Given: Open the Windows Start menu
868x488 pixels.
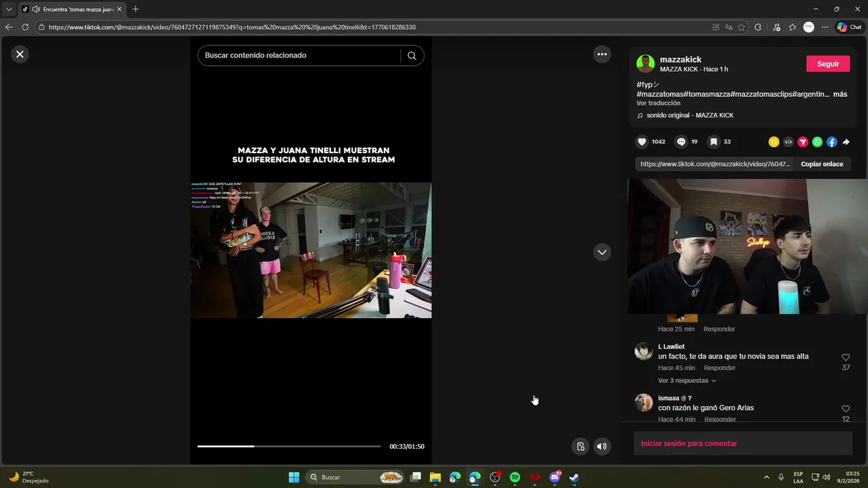Looking at the screenshot, I should [294, 477].
